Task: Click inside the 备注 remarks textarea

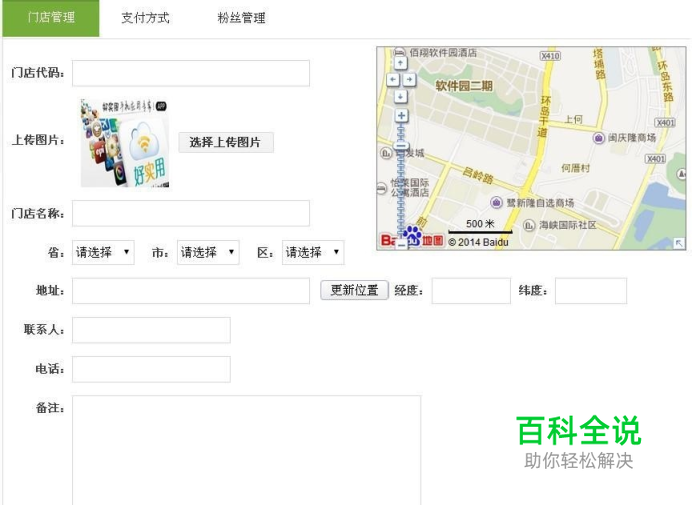Action: 247,450
